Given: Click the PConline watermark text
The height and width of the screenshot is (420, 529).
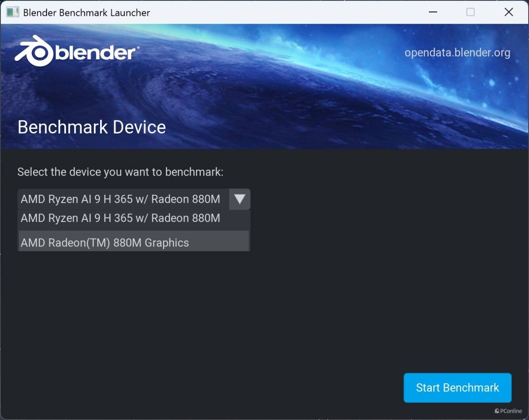Looking at the screenshot, I should click(x=511, y=411).
